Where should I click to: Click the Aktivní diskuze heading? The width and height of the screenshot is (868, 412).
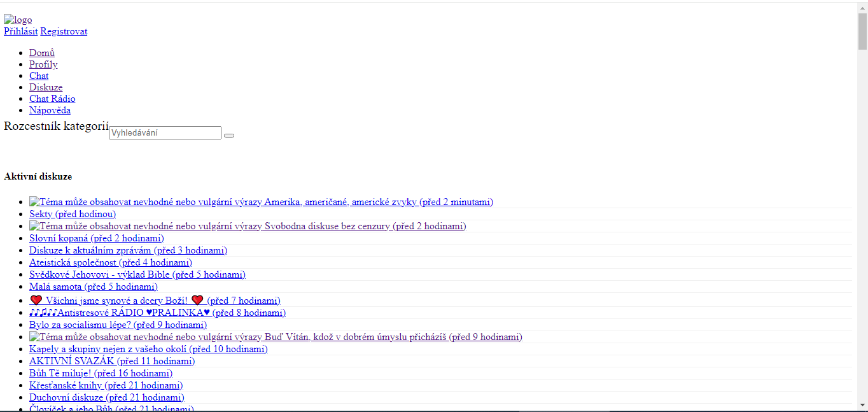38,176
